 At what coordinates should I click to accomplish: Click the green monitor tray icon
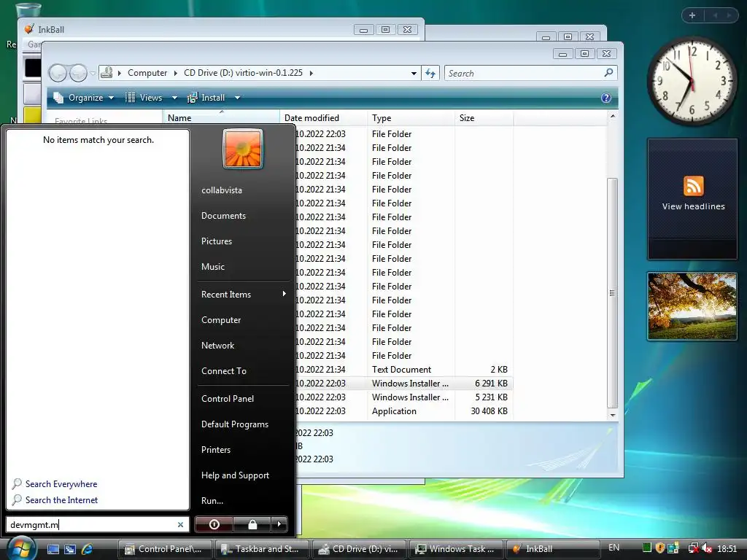point(647,548)
